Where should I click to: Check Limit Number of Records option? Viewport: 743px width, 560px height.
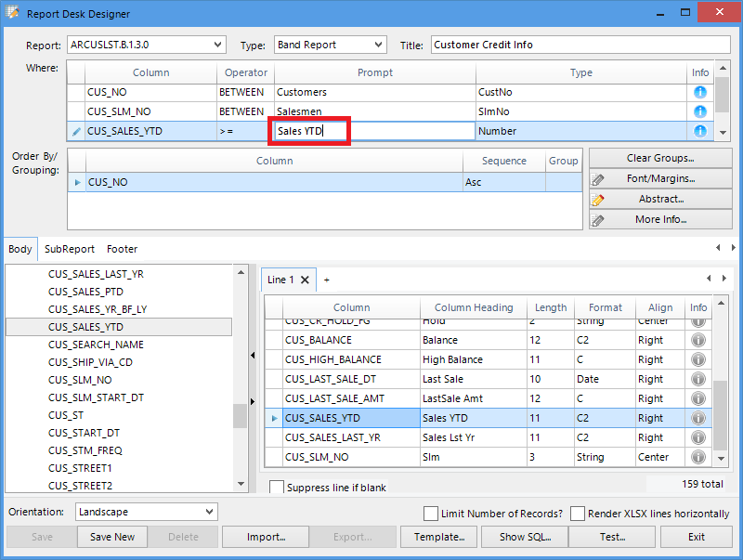click(431, 514)
